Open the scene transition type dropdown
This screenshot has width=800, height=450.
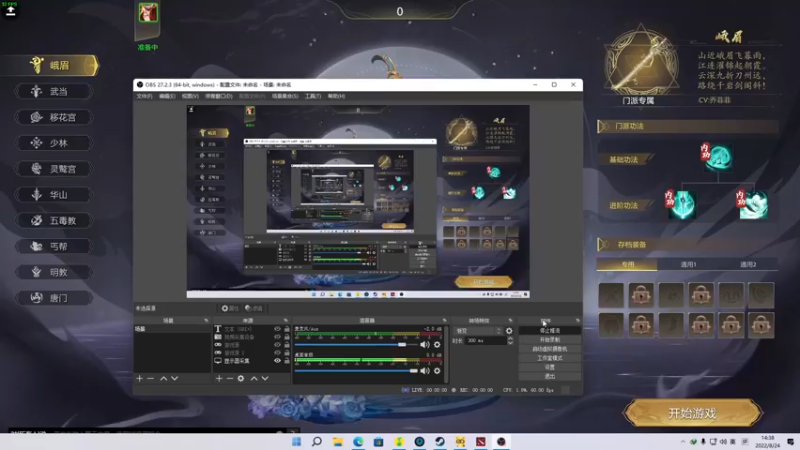click(x=478, y=331)
